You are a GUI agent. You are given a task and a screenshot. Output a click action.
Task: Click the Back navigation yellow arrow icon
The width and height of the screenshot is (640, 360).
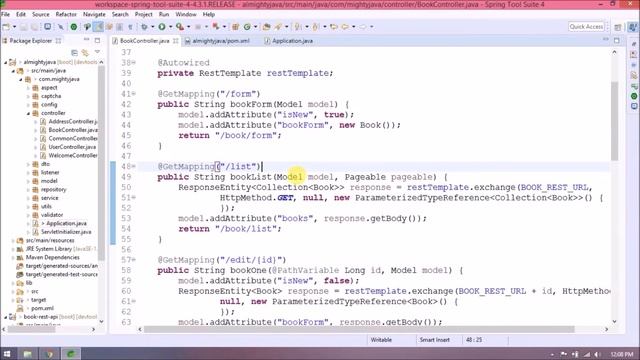[345, 27]
